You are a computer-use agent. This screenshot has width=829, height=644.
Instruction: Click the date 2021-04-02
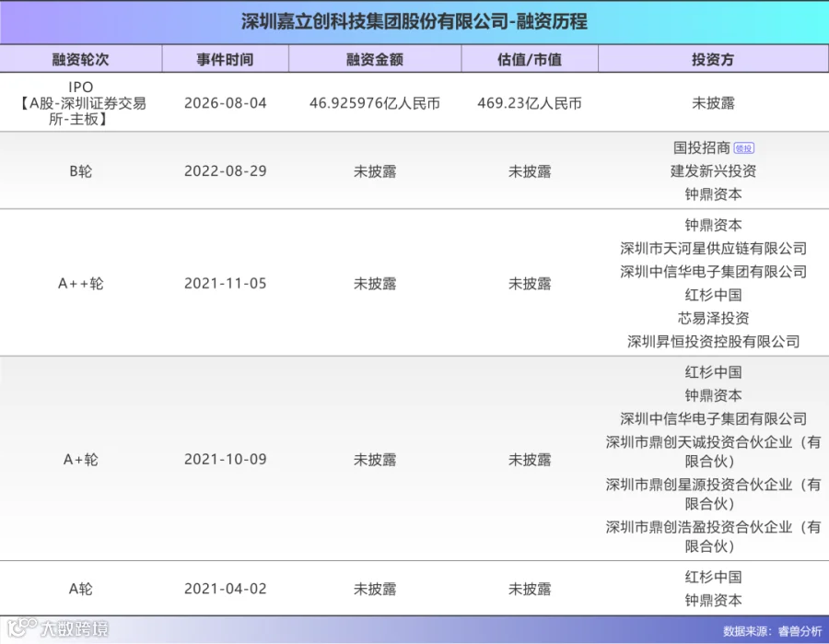[x=226, y=589]
